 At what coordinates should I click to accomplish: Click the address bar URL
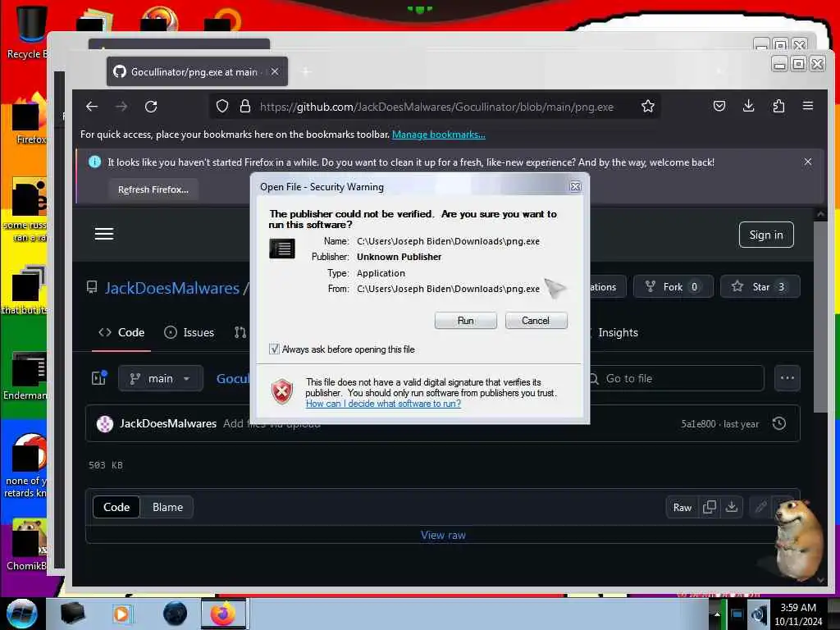436,107
